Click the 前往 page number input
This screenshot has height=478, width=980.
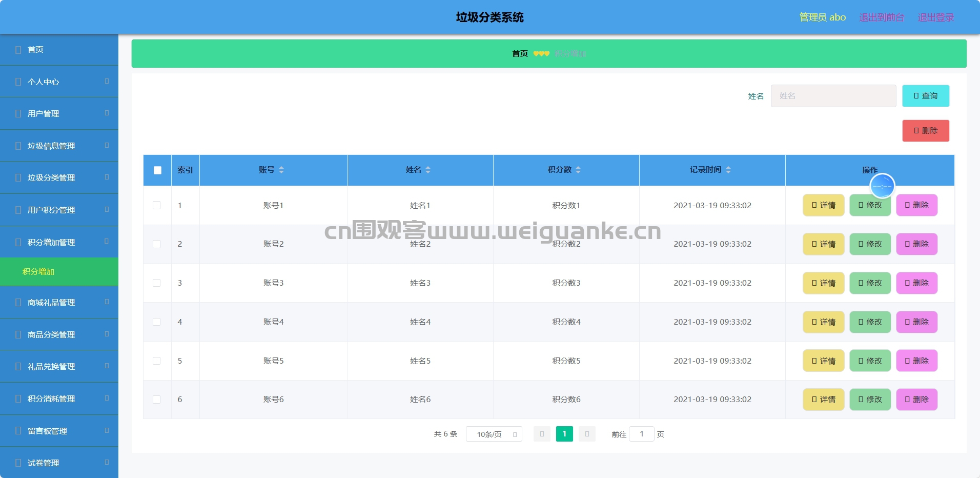click(x=642, y=434)
